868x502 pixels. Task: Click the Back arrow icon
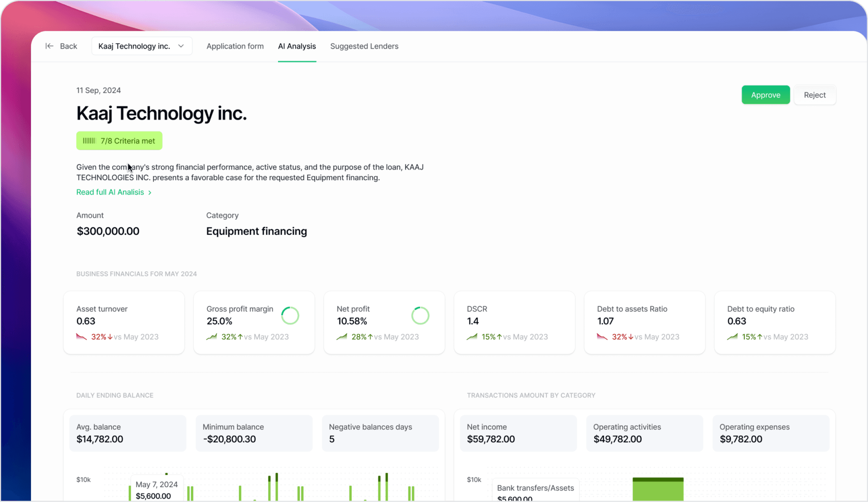pyautogui.click(x=50, y=46)
